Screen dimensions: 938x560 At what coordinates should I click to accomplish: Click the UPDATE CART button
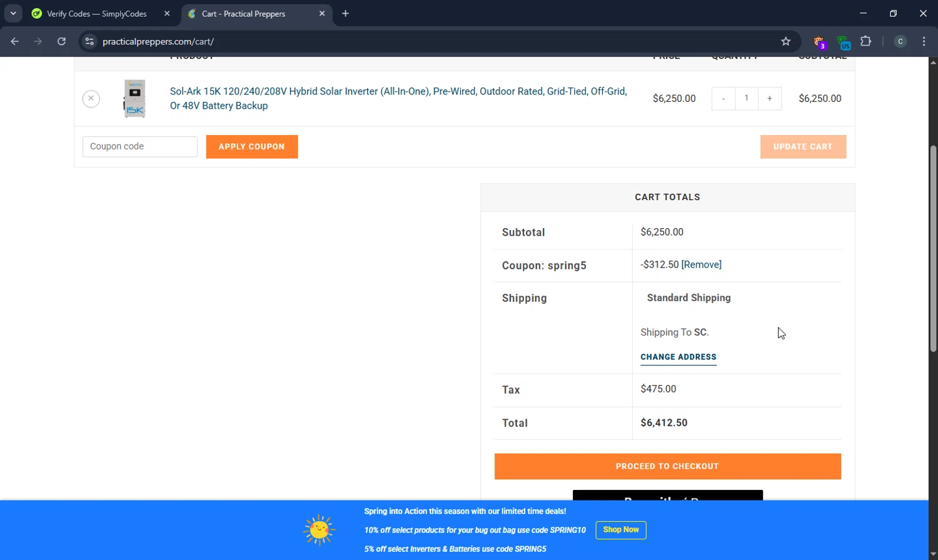point(803,147)
